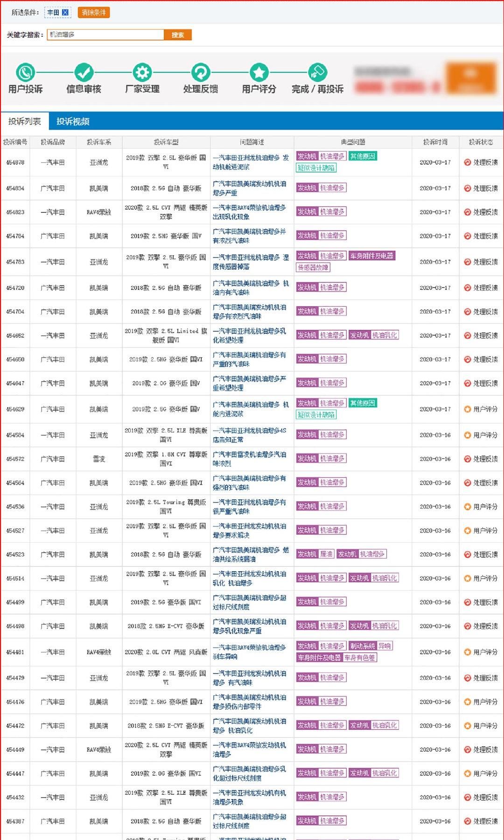Viewport: 504px width, 840px height.
Task: Click status icon for complaint 454572
Action: tap(467, 459)
